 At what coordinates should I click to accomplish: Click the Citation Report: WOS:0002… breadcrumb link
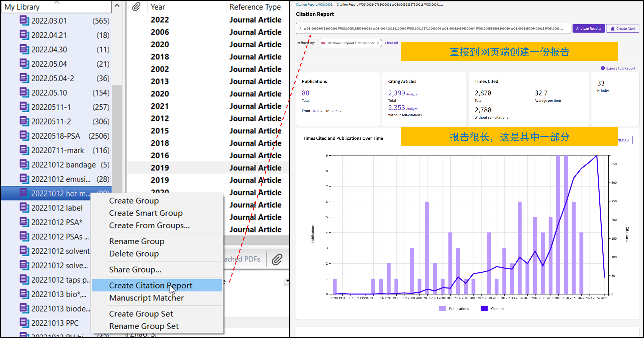315,5
